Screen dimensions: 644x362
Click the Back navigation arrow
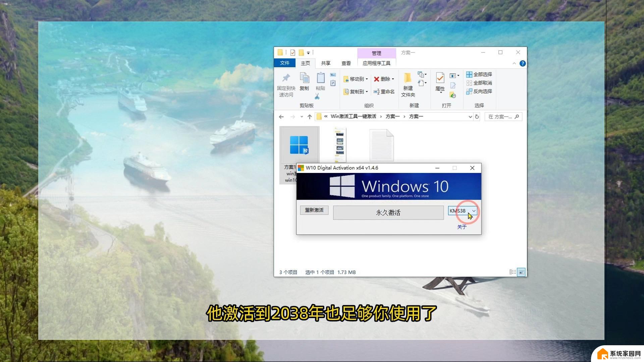(x=281, y=117)
